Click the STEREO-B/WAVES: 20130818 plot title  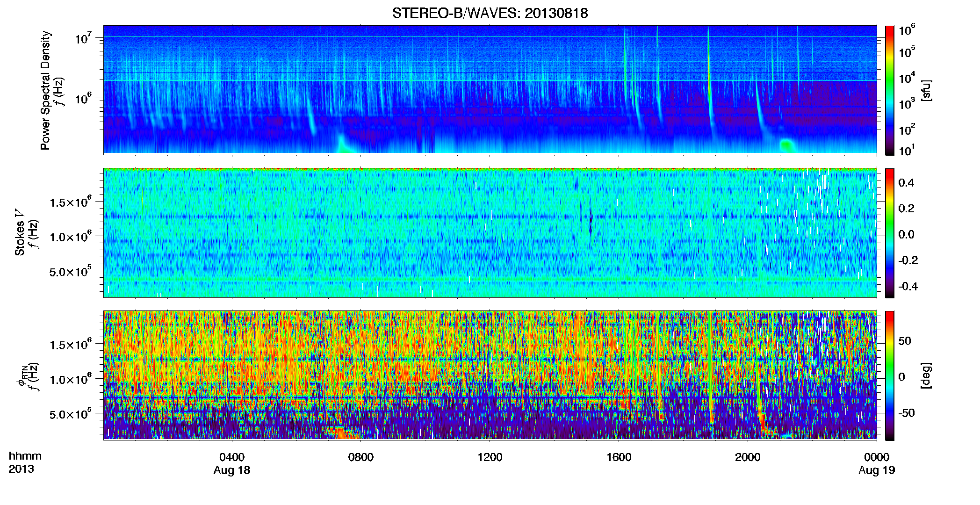tap(490, 13)
